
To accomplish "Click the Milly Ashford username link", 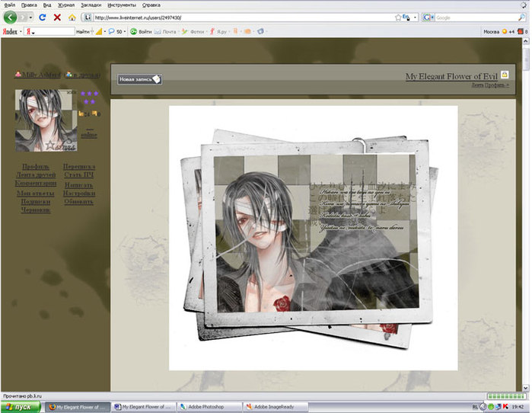I will (41, 75).
